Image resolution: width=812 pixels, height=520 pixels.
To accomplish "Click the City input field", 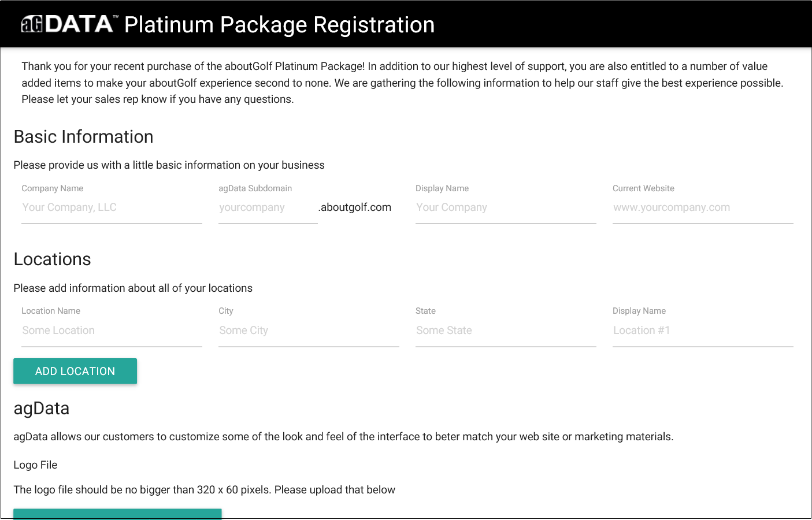I will click(309, 331).
